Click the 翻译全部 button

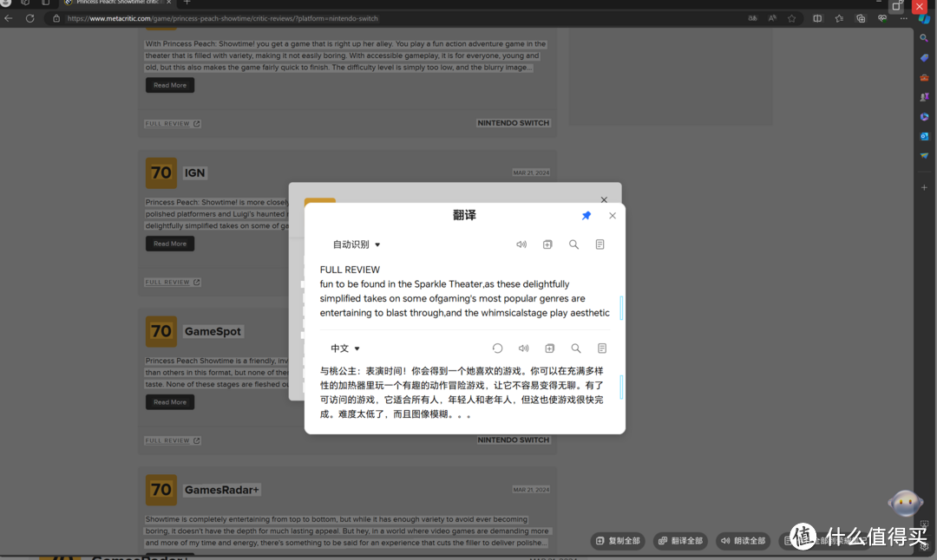click(680, 541)
